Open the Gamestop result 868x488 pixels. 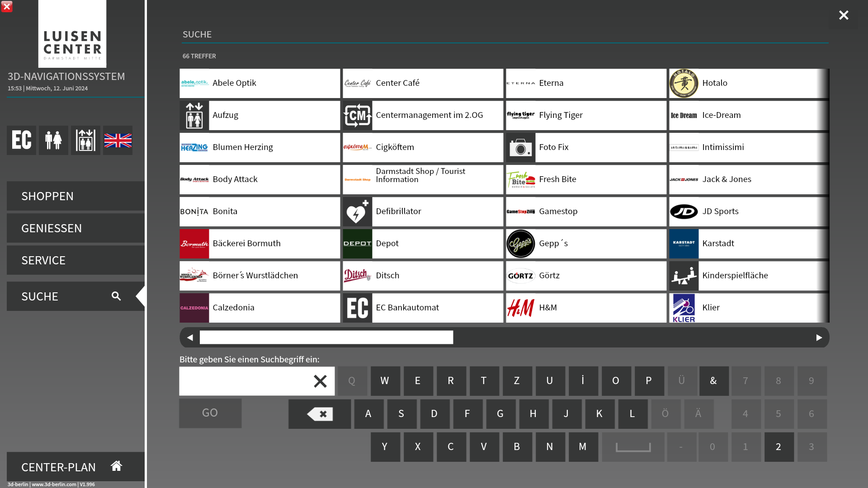click(586, 211)
